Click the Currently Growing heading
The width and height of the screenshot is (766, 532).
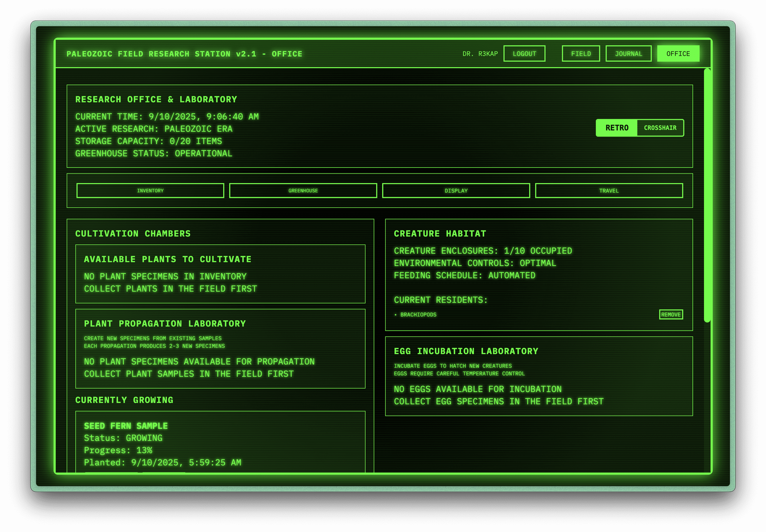click(x=124, y=400)
